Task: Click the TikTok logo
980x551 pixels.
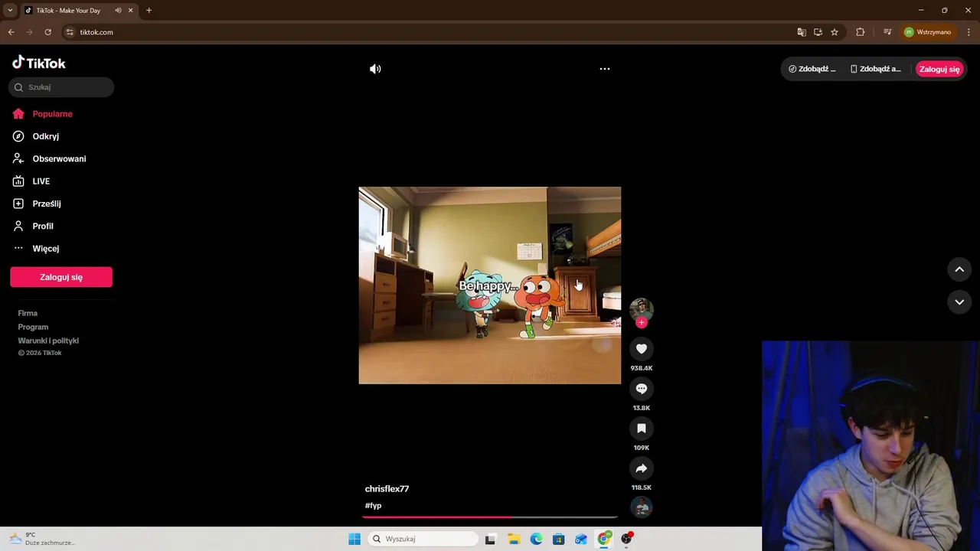Action: click(x=39, y=63)
